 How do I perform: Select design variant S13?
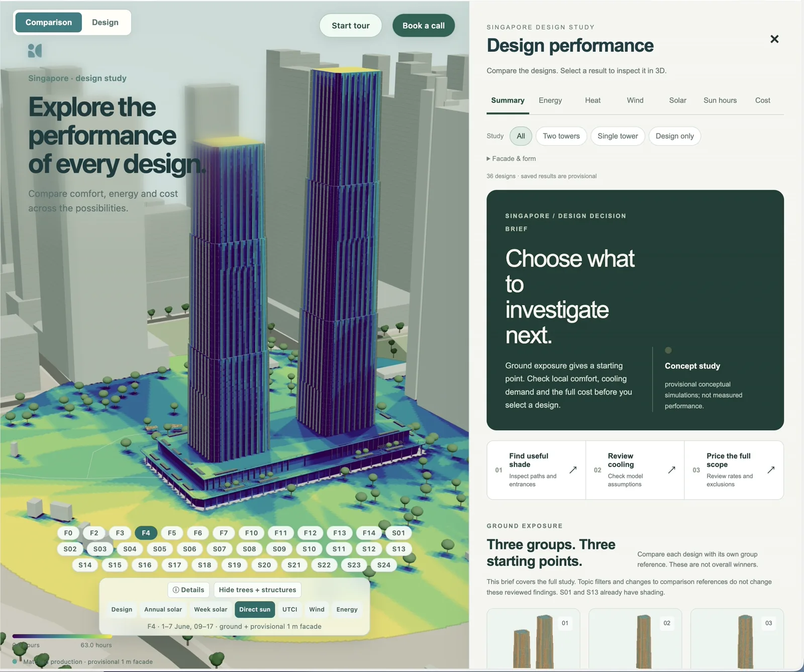tap(399, 549)
